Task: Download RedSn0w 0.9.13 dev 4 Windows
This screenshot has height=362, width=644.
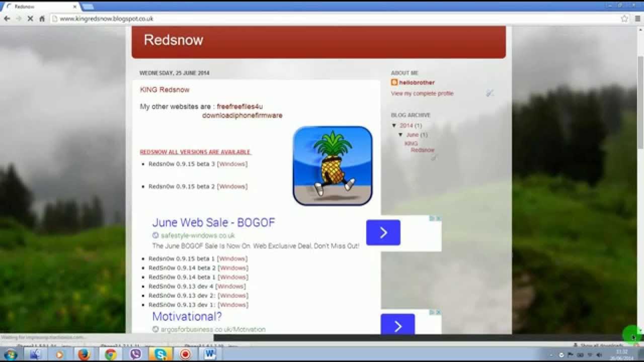Action: [230, 287]
